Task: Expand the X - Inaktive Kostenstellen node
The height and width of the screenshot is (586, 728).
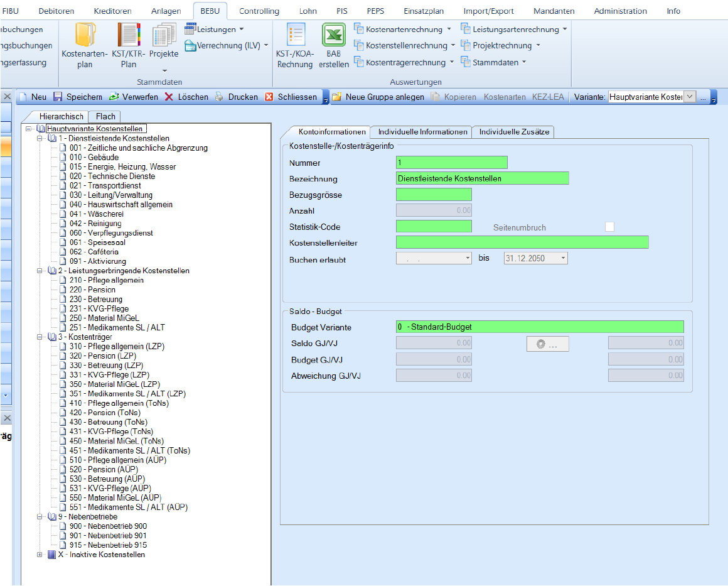Action: tap(40, 555)
